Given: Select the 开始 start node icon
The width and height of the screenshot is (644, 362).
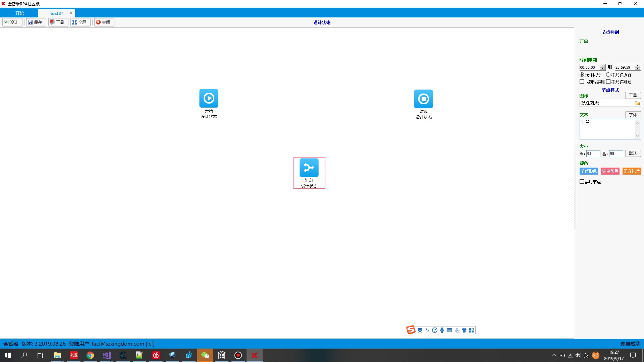Looking at the screenshot, I should point(209,98).
